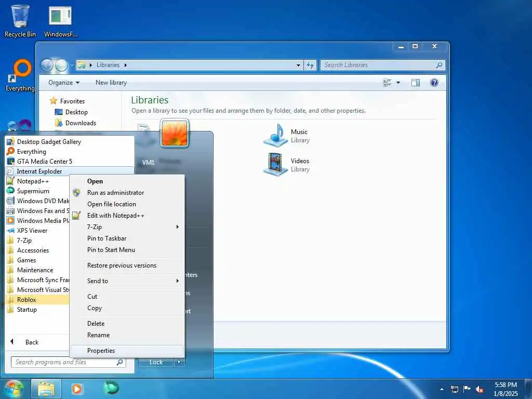This screenshot has height=399, width=532.
Task: Click the change view icon in Explorer
Action: pos(387,83)
